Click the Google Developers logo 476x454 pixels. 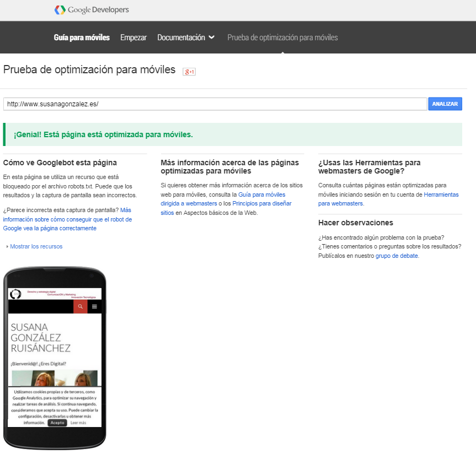click(92, 10)
